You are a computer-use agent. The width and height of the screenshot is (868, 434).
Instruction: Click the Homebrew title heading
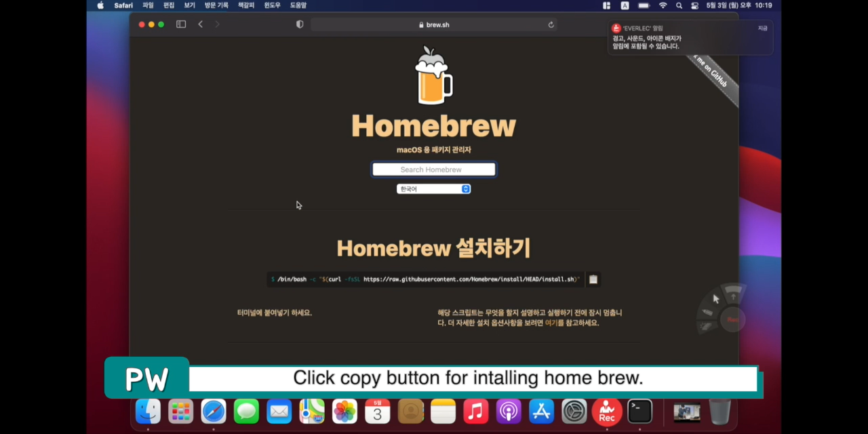tap(433, 127)
